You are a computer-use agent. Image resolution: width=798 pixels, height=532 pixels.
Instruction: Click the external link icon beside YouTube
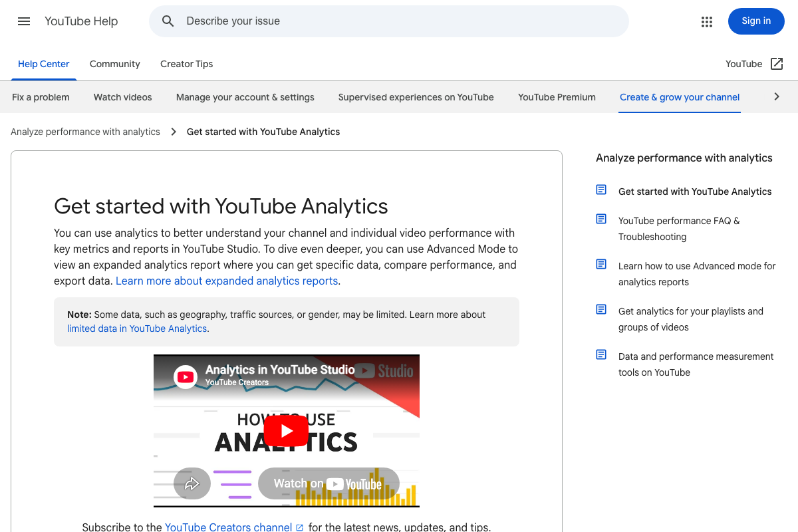click(777, 64)
